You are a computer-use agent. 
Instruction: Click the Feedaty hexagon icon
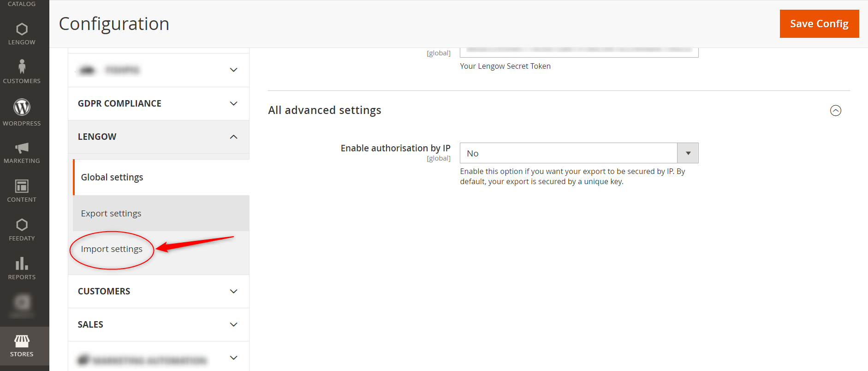coord(22,225)
